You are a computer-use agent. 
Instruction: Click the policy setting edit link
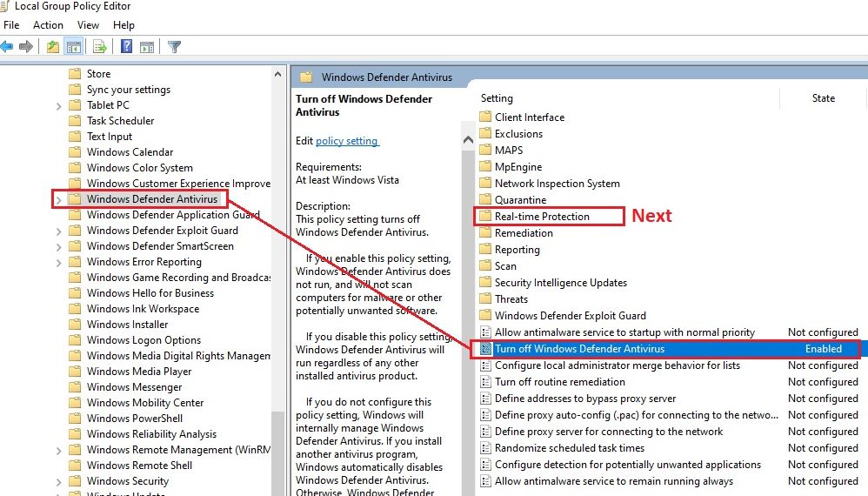(347, 141)
